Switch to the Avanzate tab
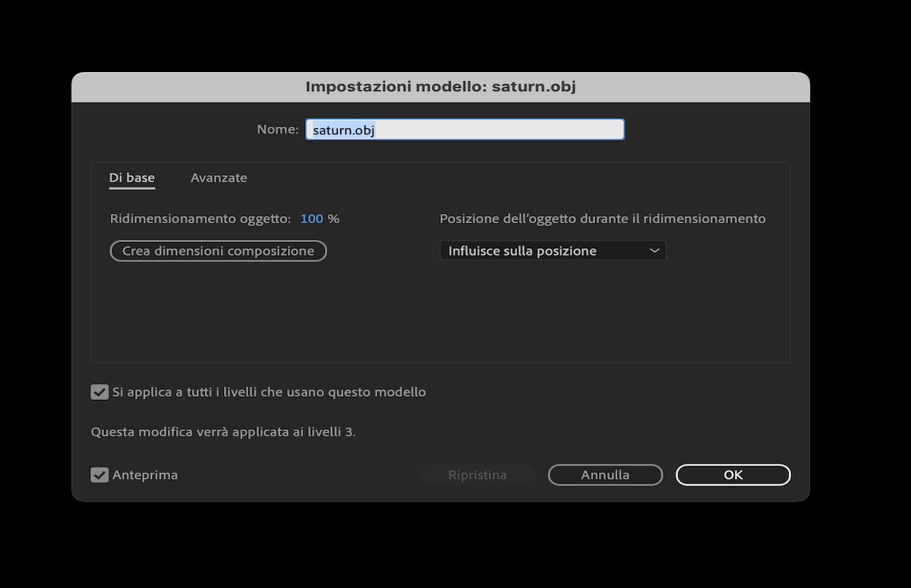 tap(219, 178)
